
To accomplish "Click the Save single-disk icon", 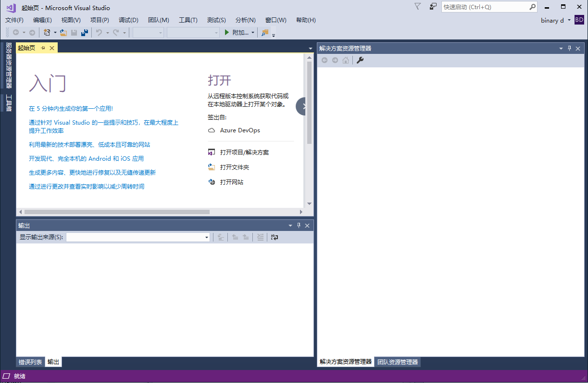I will (x=74, y=32).
